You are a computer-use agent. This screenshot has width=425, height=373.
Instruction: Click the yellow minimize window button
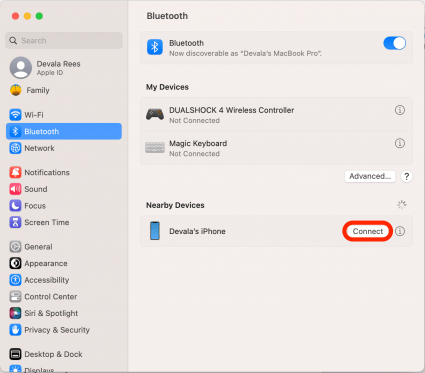click(x=27, y=16)
